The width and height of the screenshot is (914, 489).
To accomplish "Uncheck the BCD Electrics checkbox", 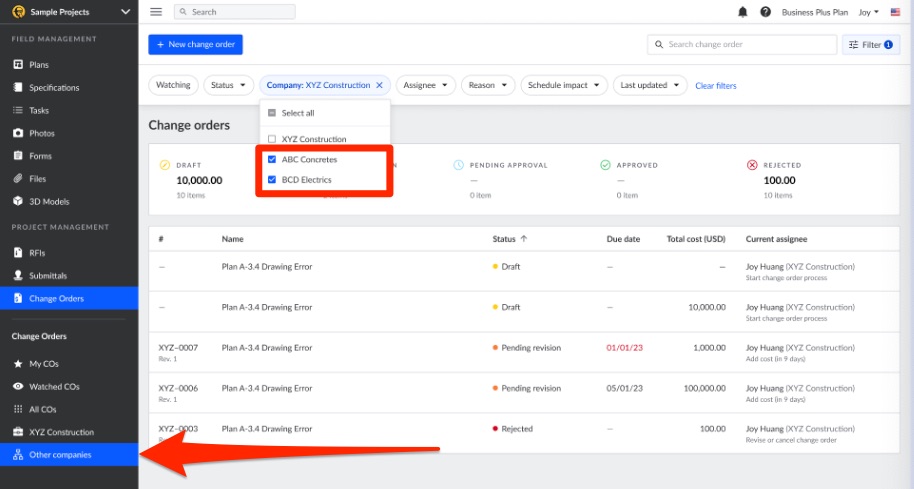I will coord(272,180).
